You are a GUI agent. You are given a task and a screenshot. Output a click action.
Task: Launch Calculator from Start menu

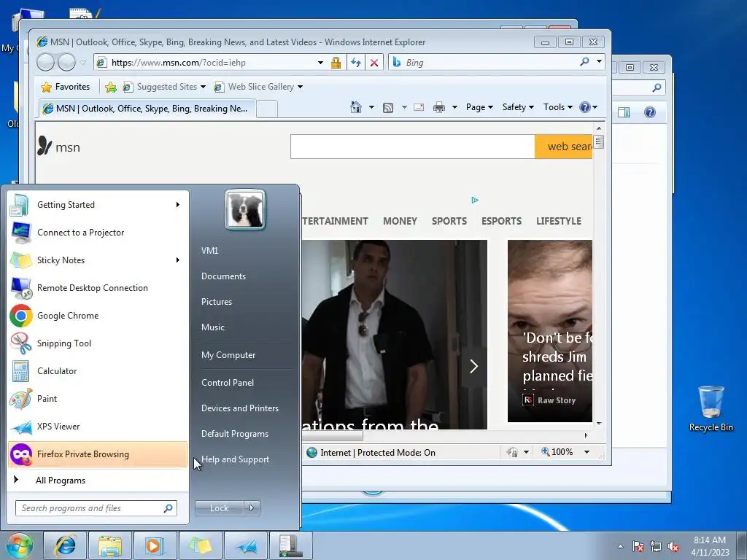tap(98, 371)
